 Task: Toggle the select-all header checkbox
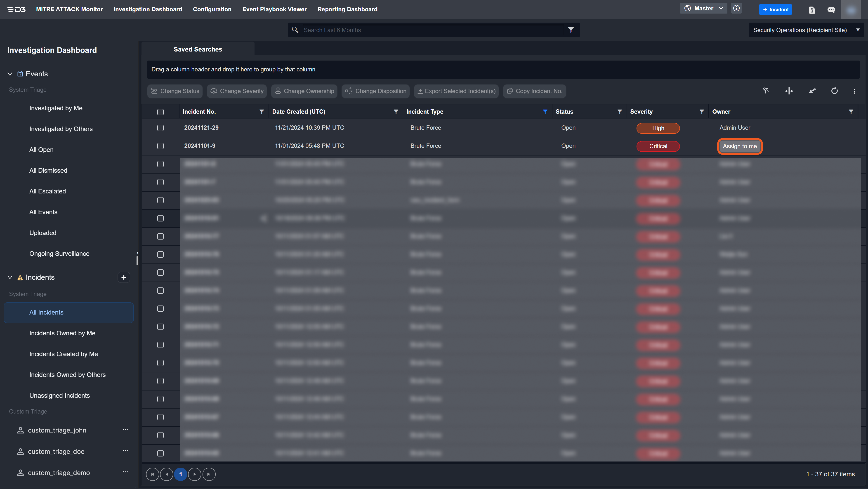160,112
